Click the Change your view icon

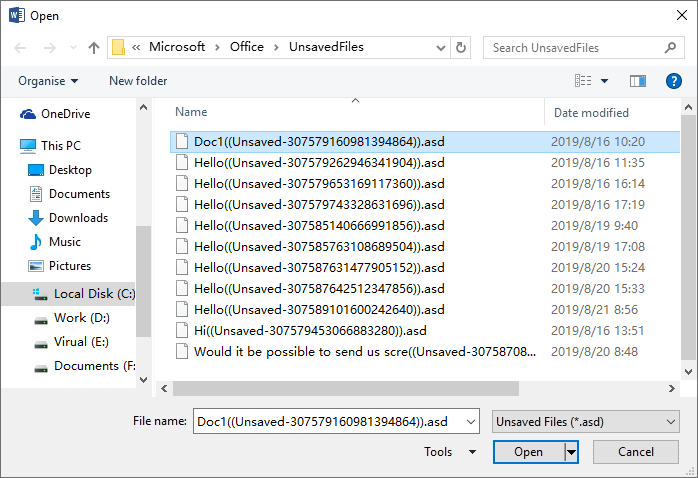583,81
